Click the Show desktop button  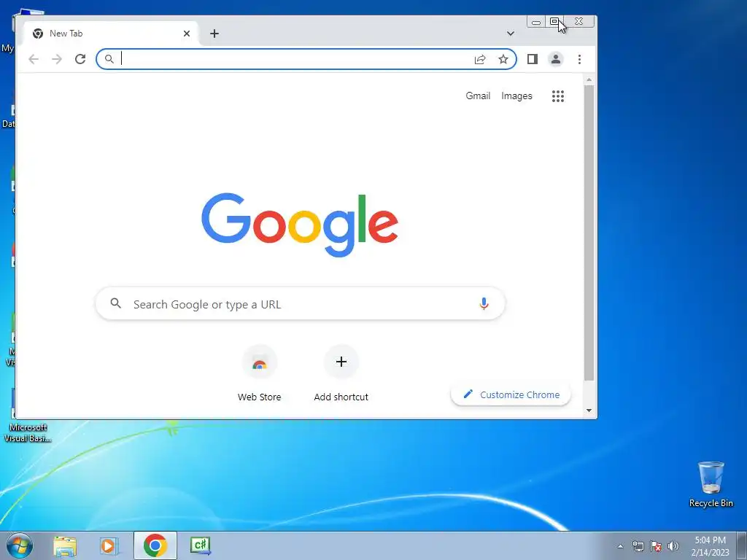tap(742, 545)
